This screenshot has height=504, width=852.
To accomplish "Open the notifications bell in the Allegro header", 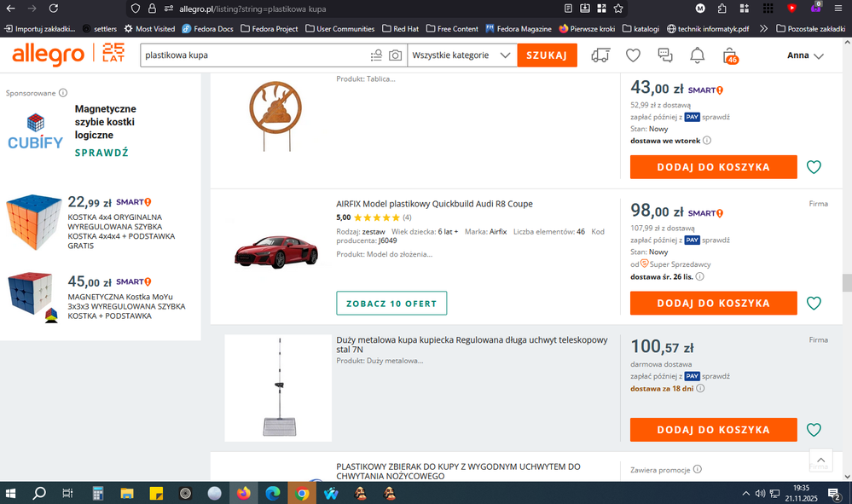I will 697,55.
